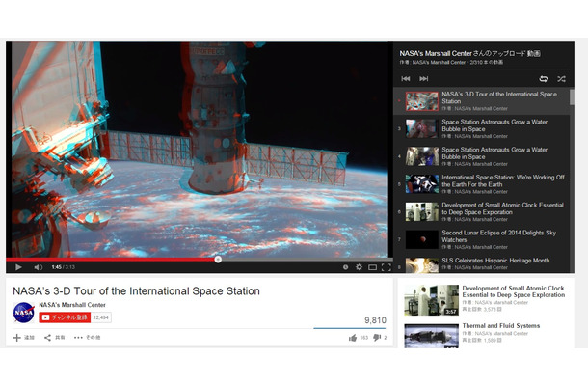Image resolution: width=588 pixels, height=386 pixels.
Task: Toggle the watch later clock icon
Action: click(345, 267)
